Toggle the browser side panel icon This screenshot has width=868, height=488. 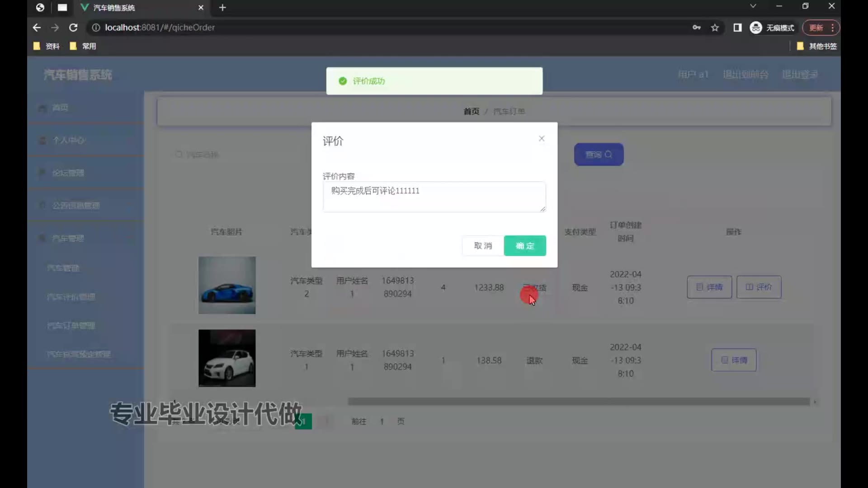[x=737, y=28]
